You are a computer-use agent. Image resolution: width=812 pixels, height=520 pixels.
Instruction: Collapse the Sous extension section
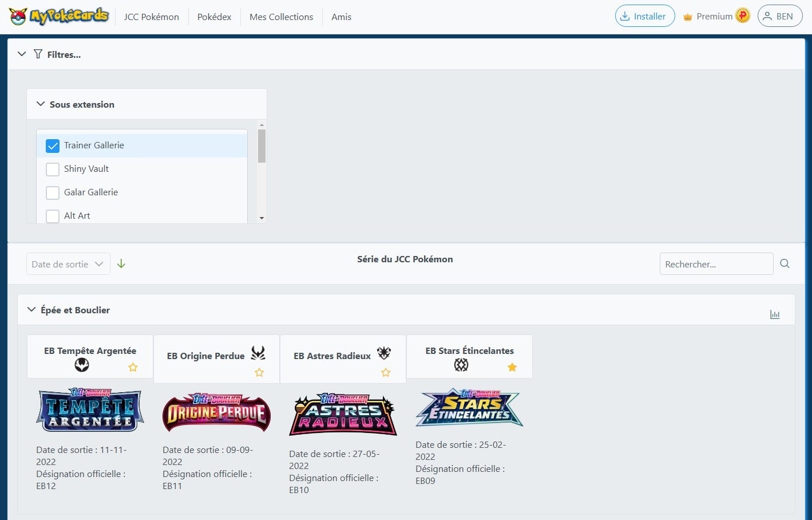[40, 104]
